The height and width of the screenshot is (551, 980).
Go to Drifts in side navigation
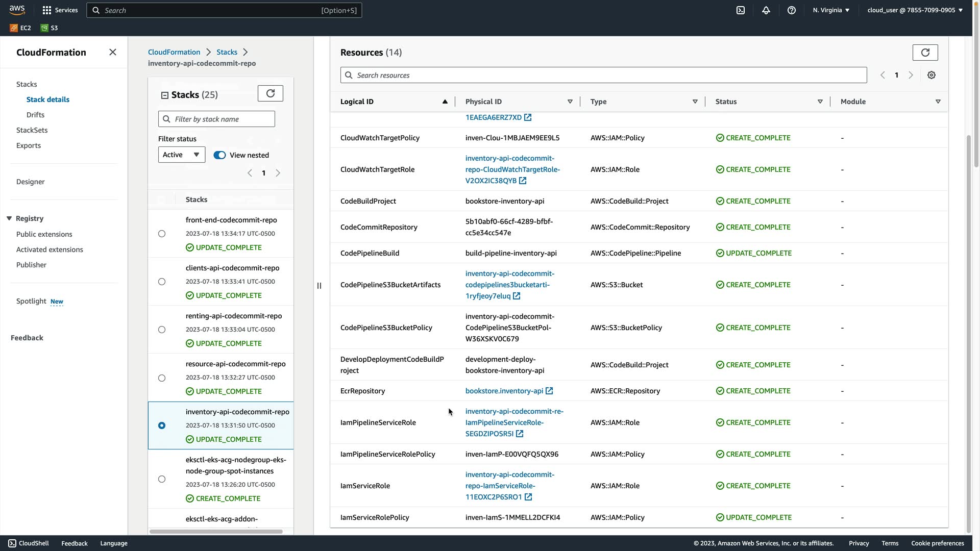35,115
